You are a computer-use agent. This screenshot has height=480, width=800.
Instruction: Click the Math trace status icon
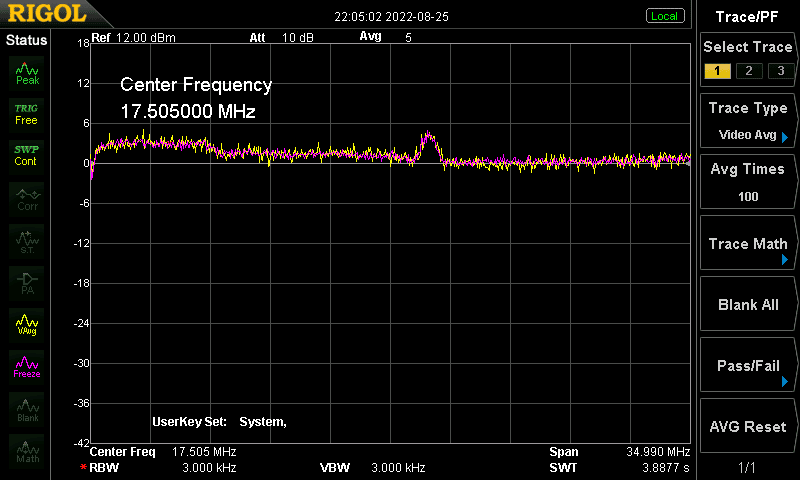[x=27, y=451]
